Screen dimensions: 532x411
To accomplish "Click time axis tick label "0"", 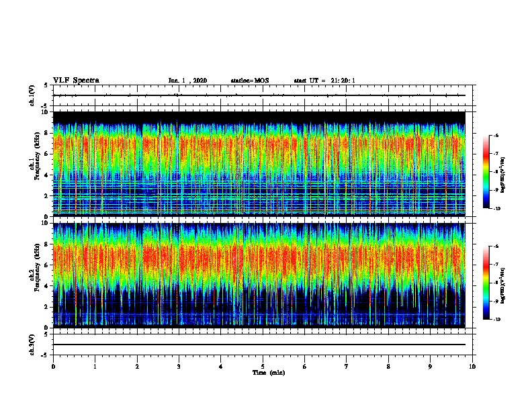I will (53, 366).
